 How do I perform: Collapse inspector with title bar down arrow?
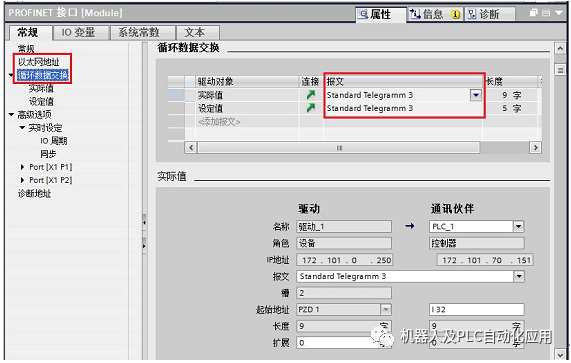(x=559, y=13)
